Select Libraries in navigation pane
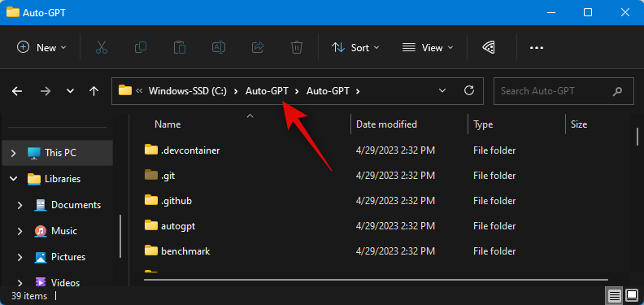Screen dimensions: 644x305 click(x=63, y=179)
